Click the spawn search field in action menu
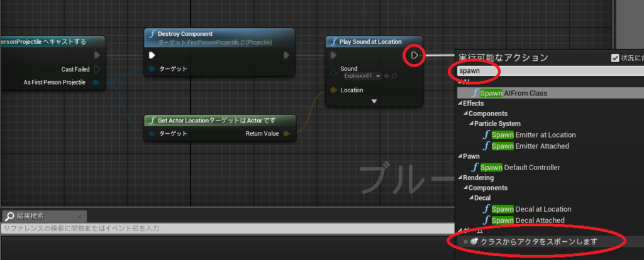644x260 pixels. pyautogui.click(x=550, y=70)
